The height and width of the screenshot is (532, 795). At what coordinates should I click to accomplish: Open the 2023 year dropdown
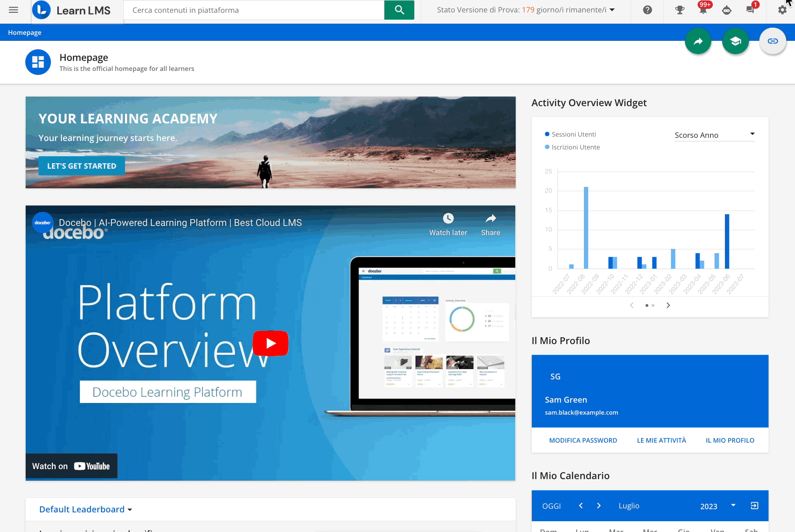click(x=718, y=506)
